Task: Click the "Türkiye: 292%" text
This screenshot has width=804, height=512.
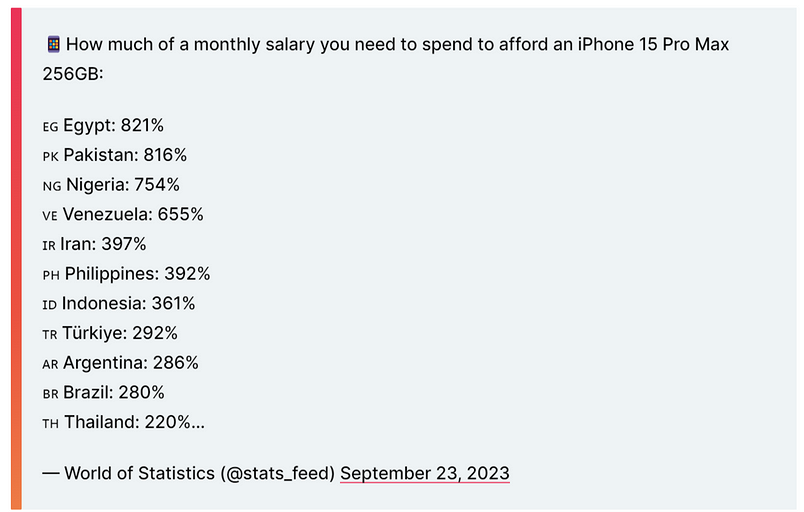Action: click(120, 333)
